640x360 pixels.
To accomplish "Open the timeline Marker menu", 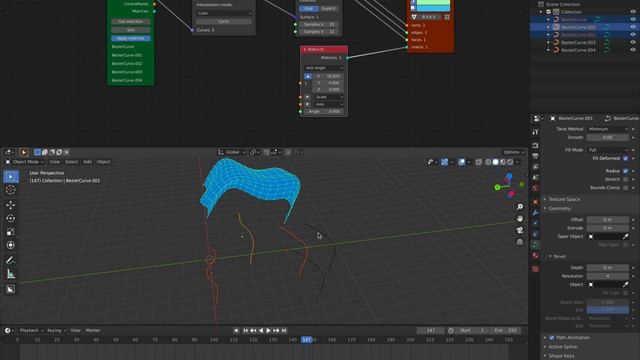I will [x=93, y=330].
